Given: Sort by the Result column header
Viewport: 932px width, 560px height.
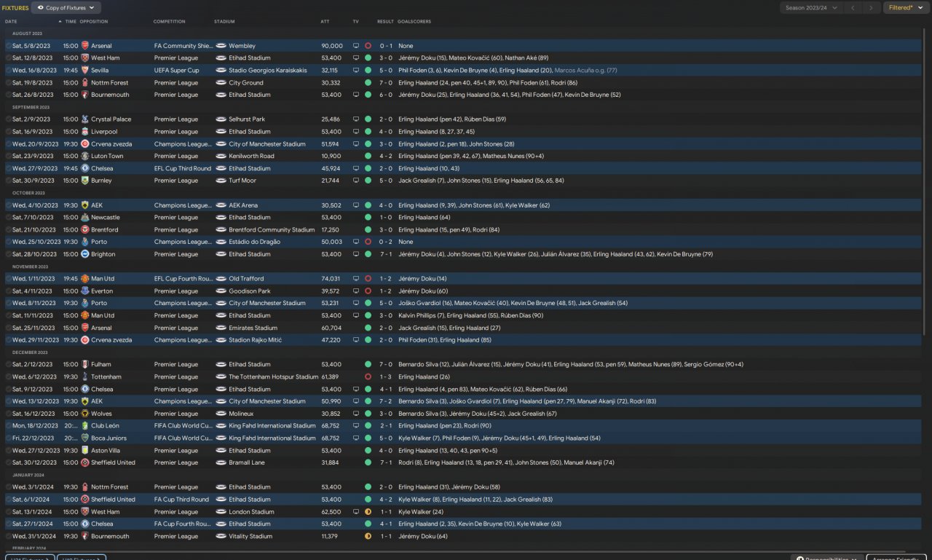Looking at the screenshot, I should 385,22.
